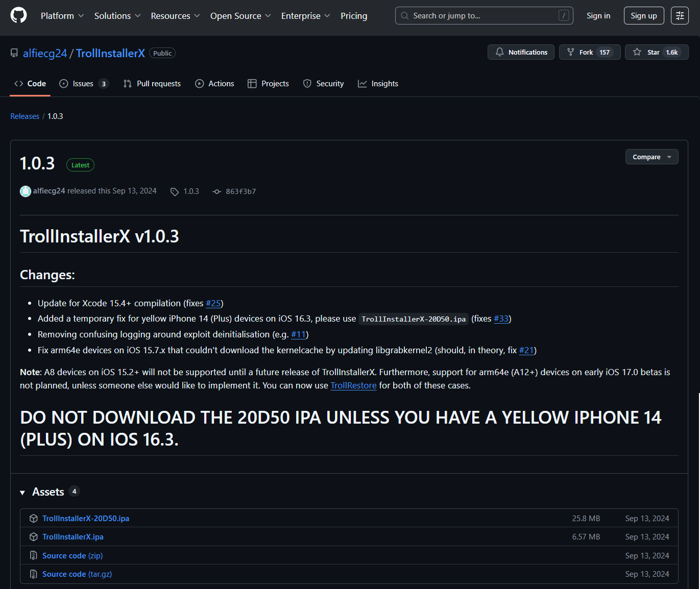Focus the Search or jump to field
This screenshot has height=589, width=700.
click(x=484, y=16)
